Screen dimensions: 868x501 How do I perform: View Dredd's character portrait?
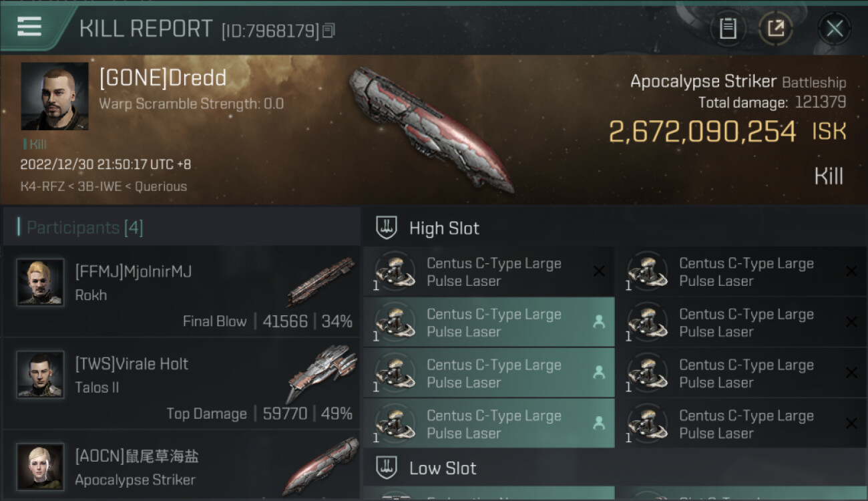tap(55, 96)
